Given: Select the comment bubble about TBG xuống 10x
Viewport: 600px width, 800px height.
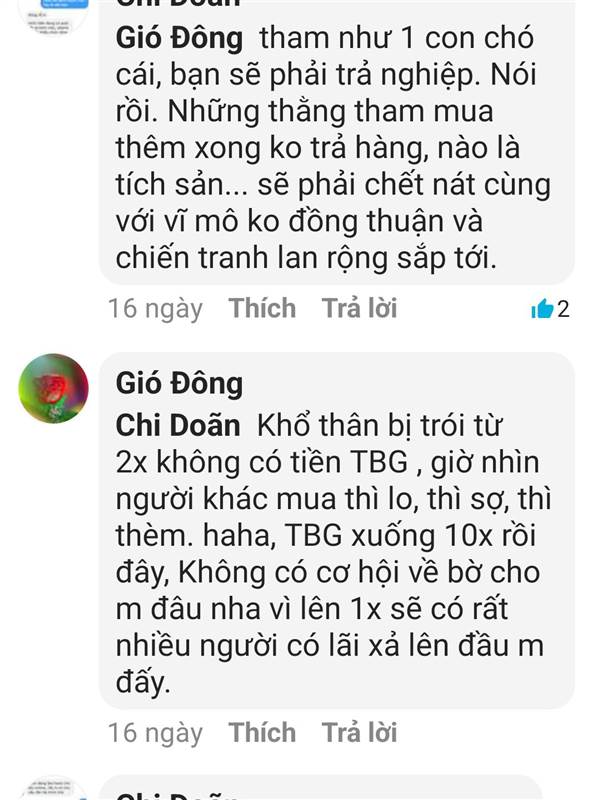Looking at the screenshot, I should [337, 531].
